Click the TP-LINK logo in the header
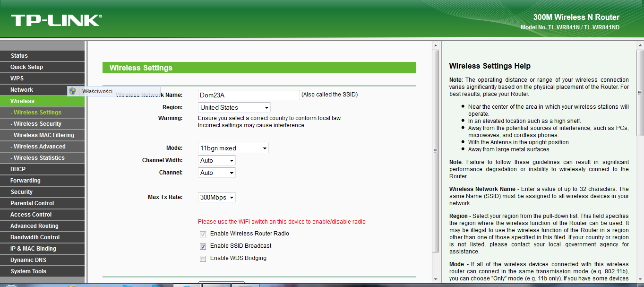 coord(56,20)
